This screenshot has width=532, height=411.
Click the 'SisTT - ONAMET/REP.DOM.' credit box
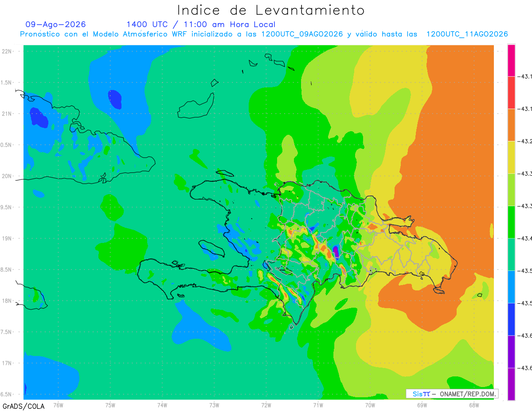[452, 394]
